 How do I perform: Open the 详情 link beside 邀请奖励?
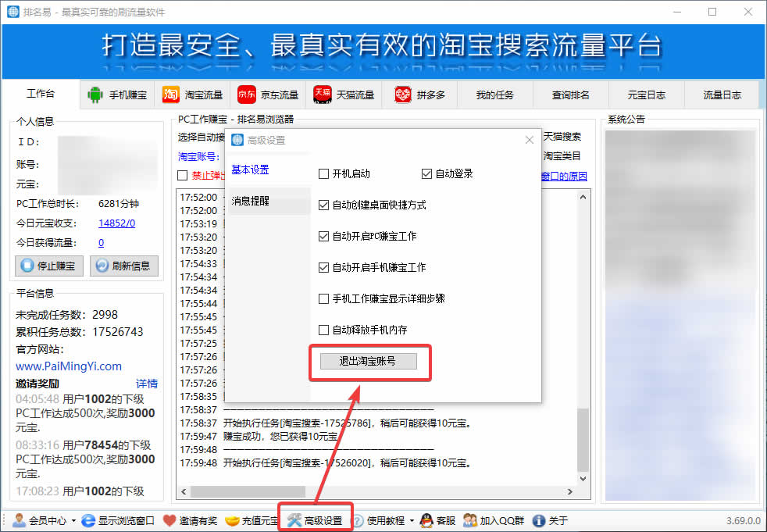tap(147, 384)
